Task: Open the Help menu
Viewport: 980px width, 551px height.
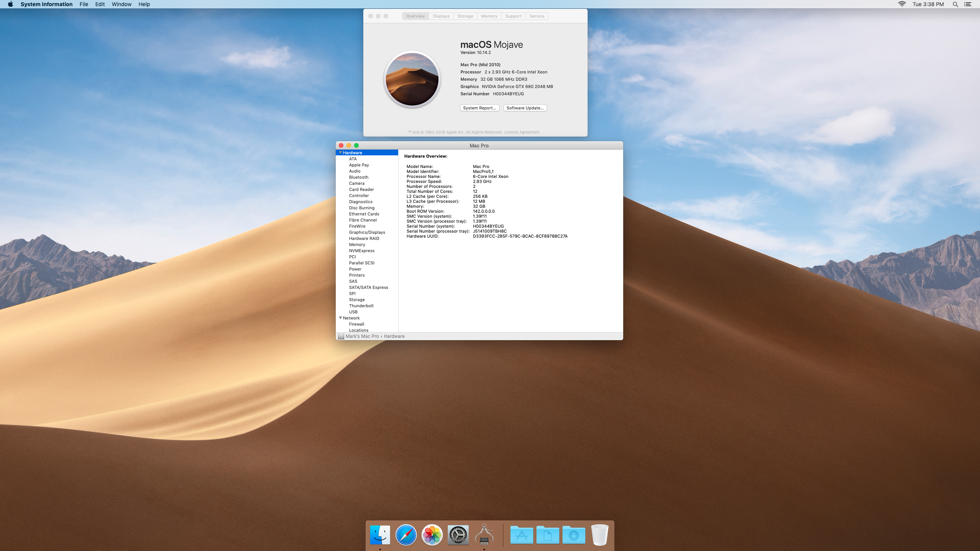Action: click(x=144, y=4)
